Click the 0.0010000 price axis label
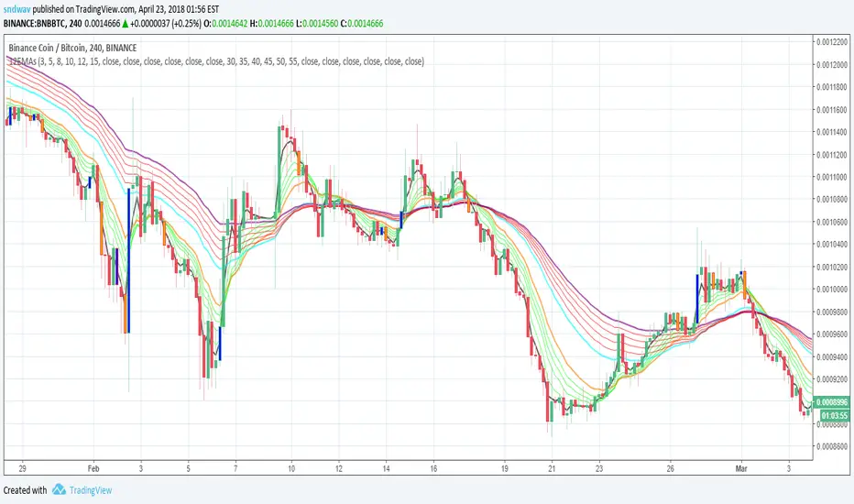This screenshot has height=504, width=854. [x=832, y=289]
